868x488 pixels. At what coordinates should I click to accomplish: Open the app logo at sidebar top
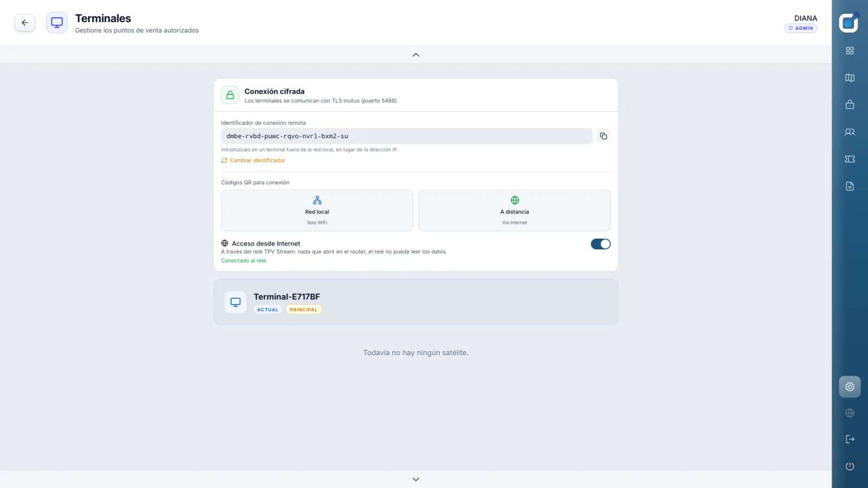[850, 22]
